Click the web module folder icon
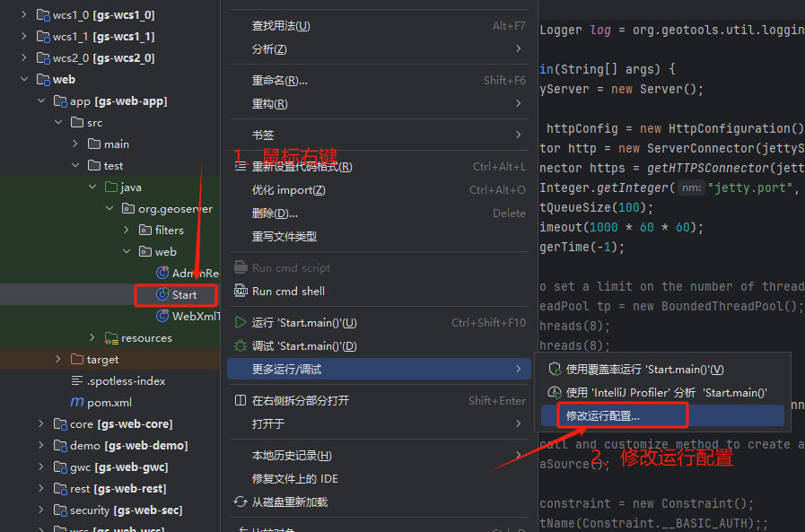This screenshot has height=532, width=805. [43, 80]
